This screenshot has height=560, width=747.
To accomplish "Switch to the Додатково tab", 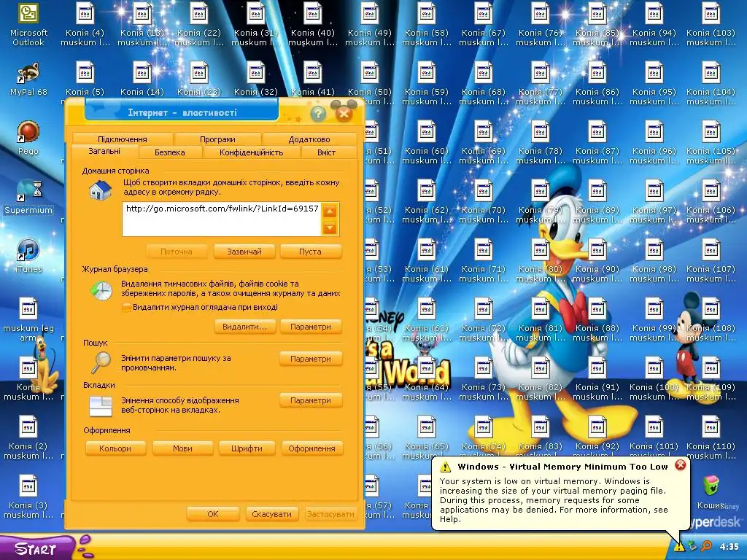I will tap(309, 139).
